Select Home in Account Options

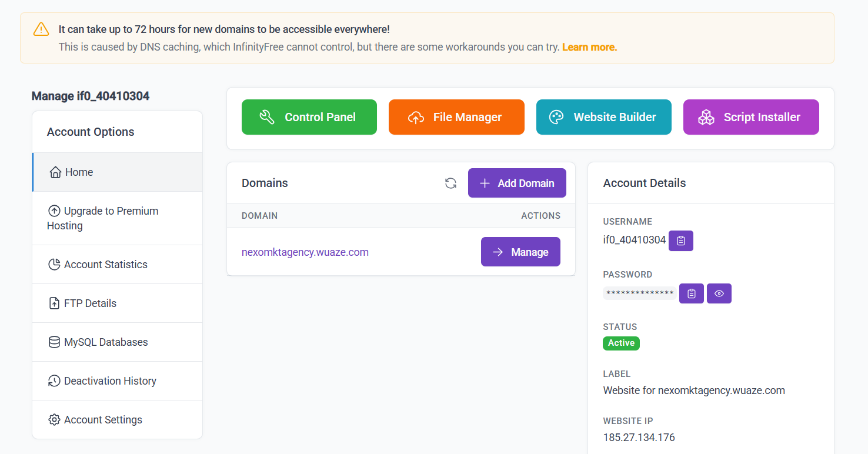click(79, 172)
